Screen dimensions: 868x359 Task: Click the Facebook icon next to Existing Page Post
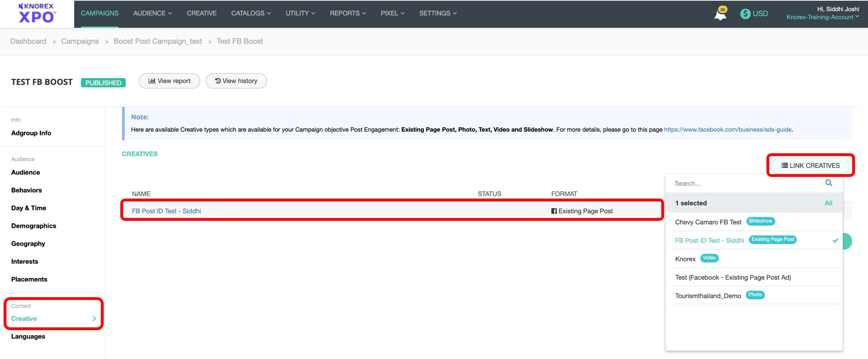[x=554, y=211]
